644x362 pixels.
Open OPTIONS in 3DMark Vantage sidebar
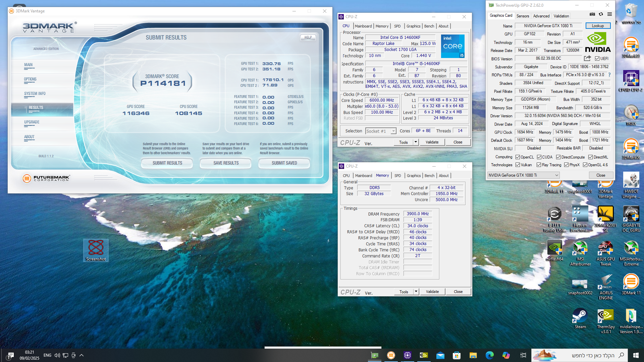(30, 79)
